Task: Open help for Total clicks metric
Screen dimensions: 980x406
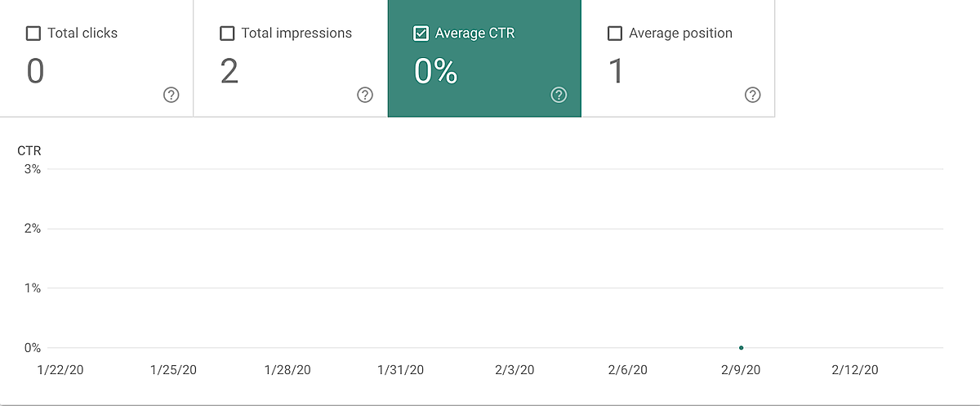Action: (x=171, y=96)
